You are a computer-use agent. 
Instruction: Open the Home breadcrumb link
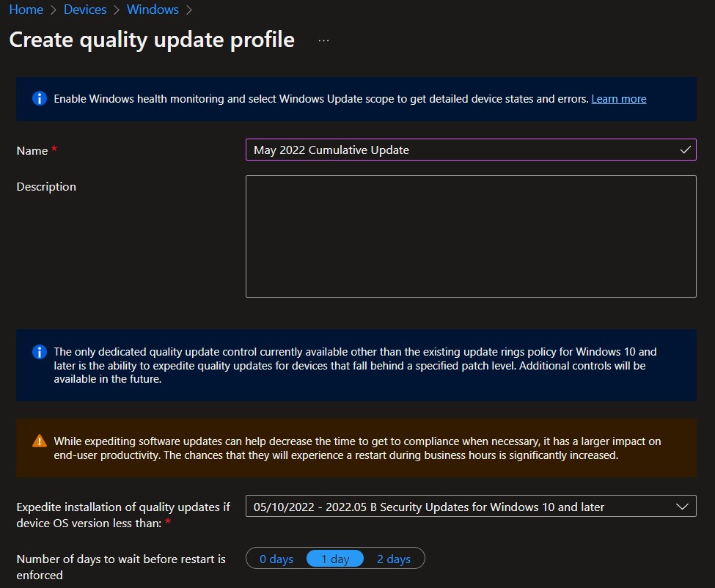pos(26,9)
